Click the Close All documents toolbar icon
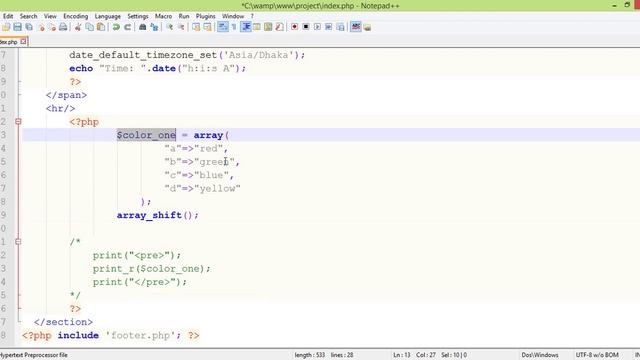 tap(52, 27)
